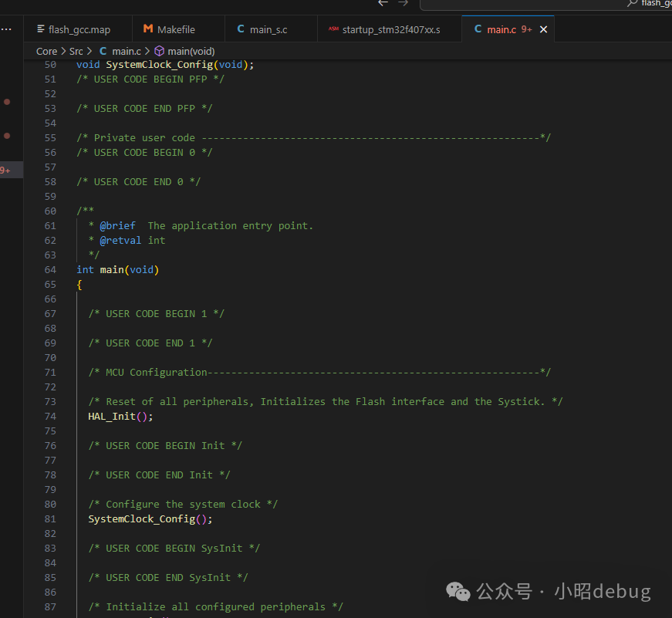Viewport: 672px width, 618px height.
Task: Click the go forward navigation arrow
Action: click(x=404, y=3)
